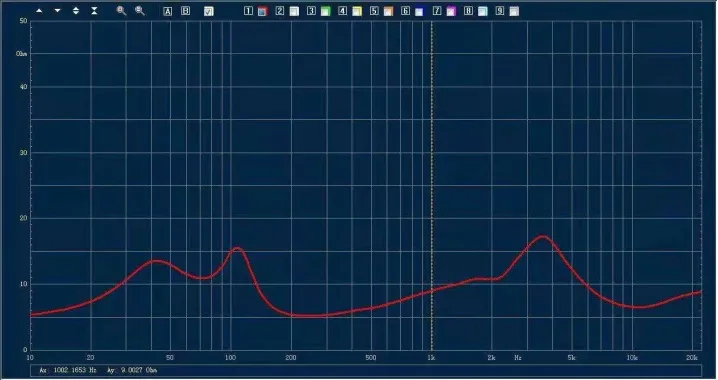Click the 1k frequency axis label
Viewport: 718px width, 380px height.
point(431,358)
